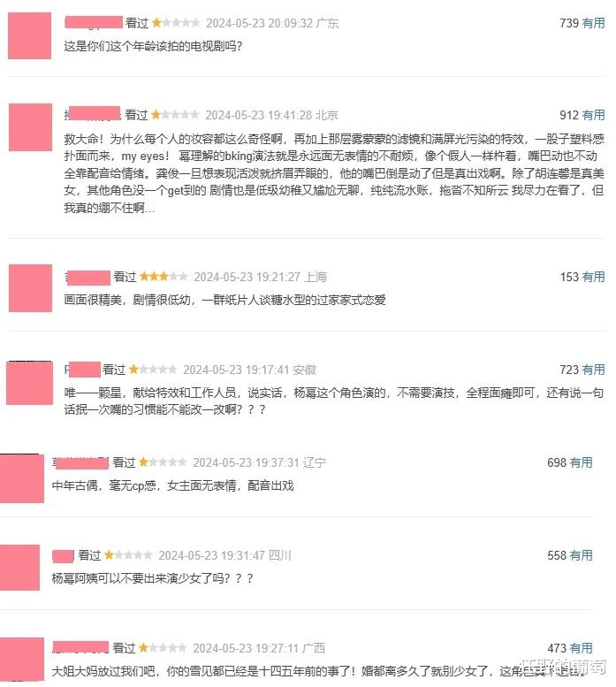Click 有用 next to the 473 count
616x687 pixels.
[581, 648]
